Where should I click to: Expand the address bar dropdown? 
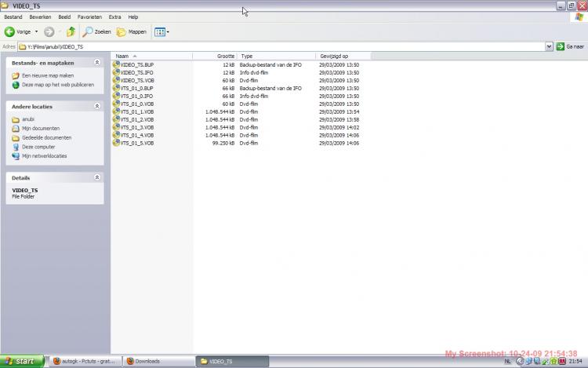click(x=549, y=46)
